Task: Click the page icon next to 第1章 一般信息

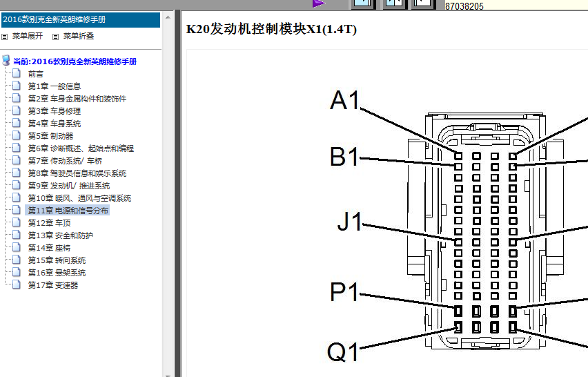Action: tap(16, 86)
